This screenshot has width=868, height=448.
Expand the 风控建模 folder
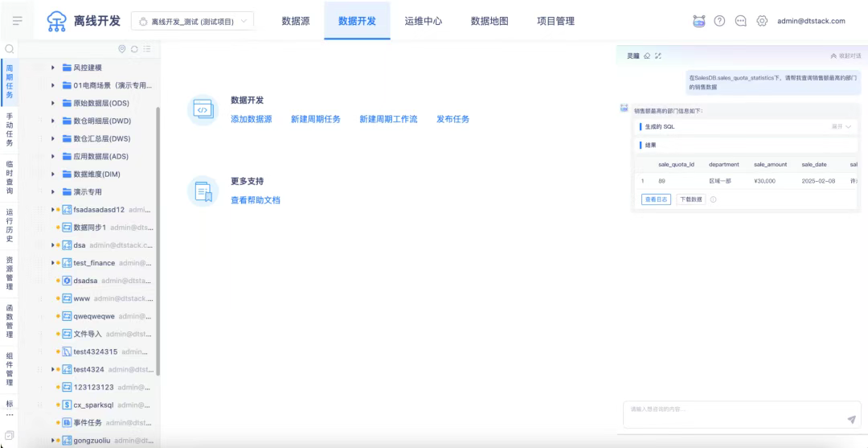53,68
